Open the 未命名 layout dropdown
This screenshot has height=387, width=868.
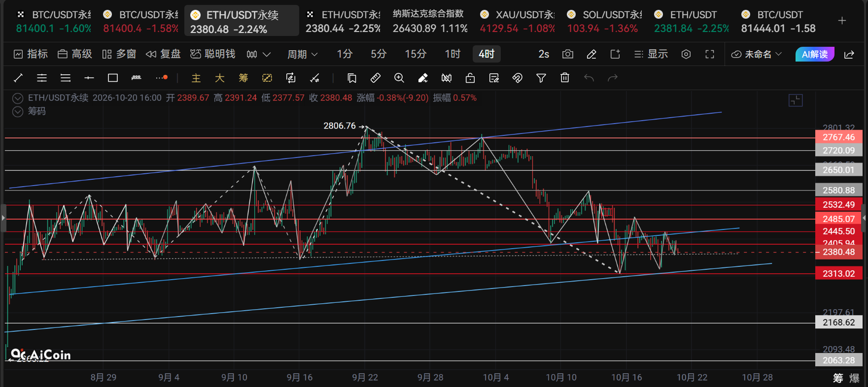coord(757,54)
